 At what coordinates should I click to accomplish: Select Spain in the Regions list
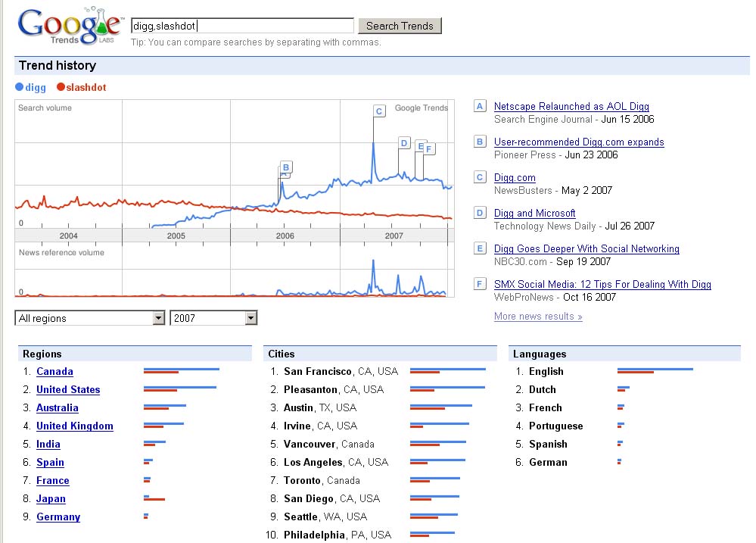pyautogui.click(x=50, y=463)
